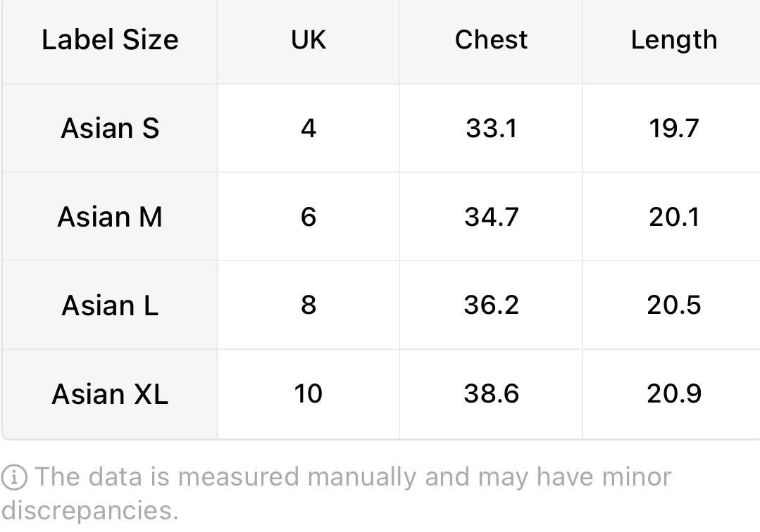This screenshot has height=532, width=760.
Task: Click length value 19.7
Action: (x=674, y=128)
